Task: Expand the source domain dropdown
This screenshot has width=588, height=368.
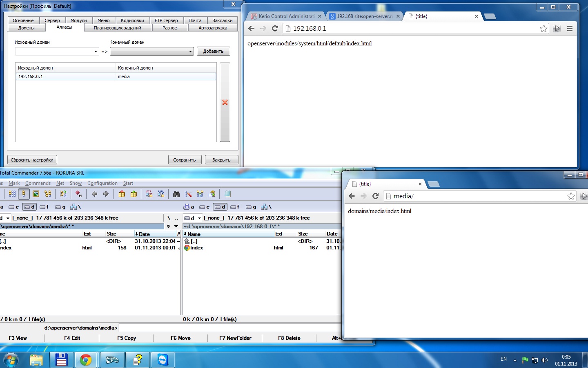Action: click(x=96, y=52)
